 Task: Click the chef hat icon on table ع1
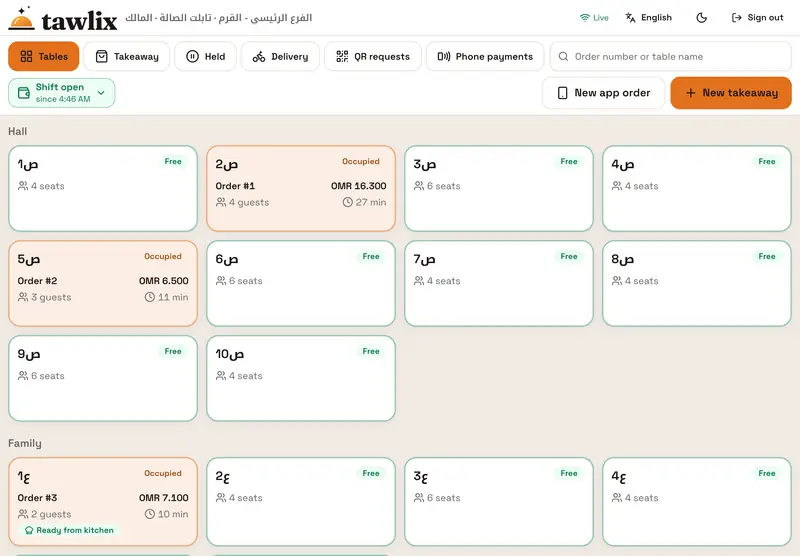[x=29, y=530]
